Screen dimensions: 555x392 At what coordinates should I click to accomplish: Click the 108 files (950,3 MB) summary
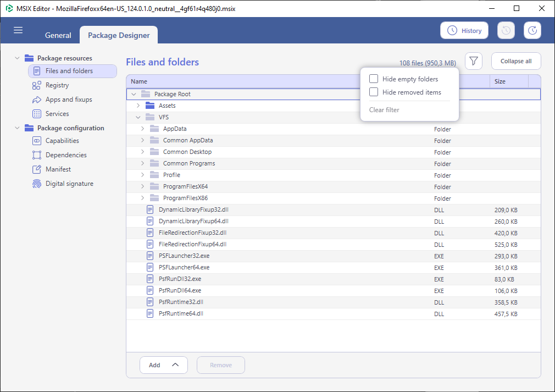(x=428, y=63)
